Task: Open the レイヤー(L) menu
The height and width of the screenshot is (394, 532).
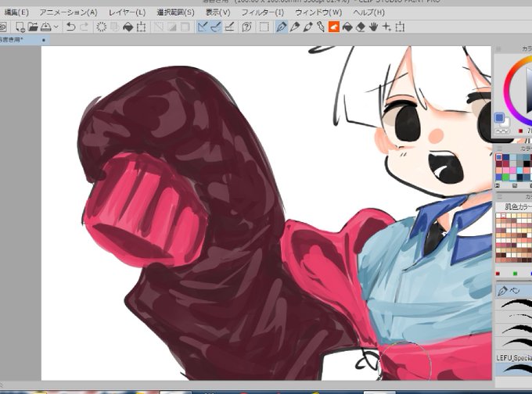Action: (127, 13)
